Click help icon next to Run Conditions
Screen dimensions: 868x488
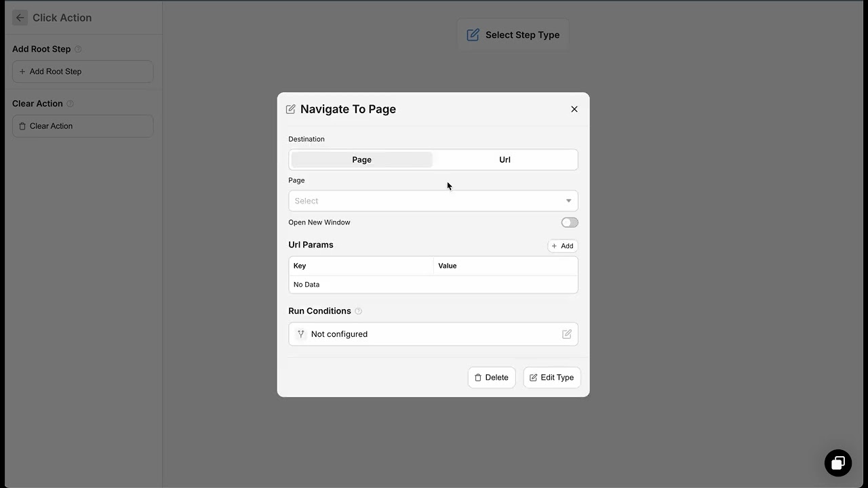click(x=359, y=311)
